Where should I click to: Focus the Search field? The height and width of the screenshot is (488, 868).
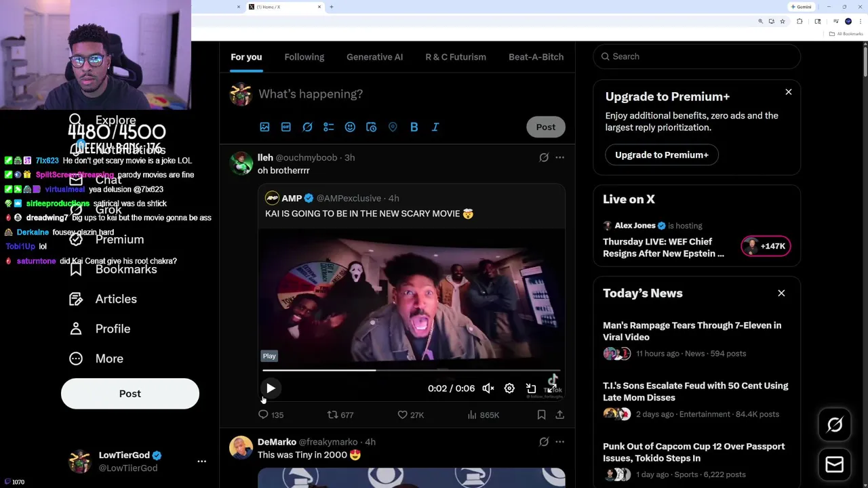tap(697, 56)
